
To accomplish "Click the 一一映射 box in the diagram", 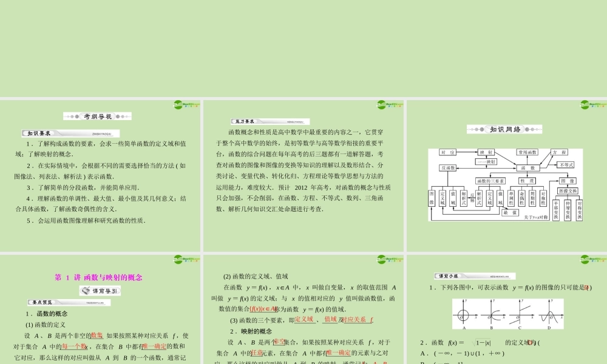I will pyautogui.click(x=486, y=162).
